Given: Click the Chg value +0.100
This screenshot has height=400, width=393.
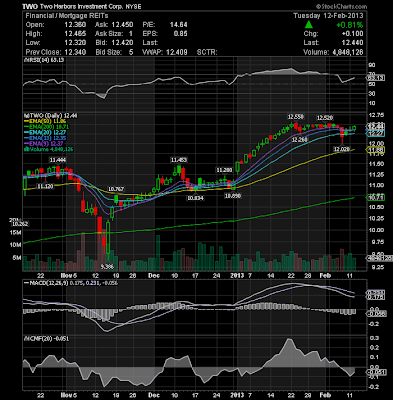Looking at the screenshot, I should click(x=352, y=33).
